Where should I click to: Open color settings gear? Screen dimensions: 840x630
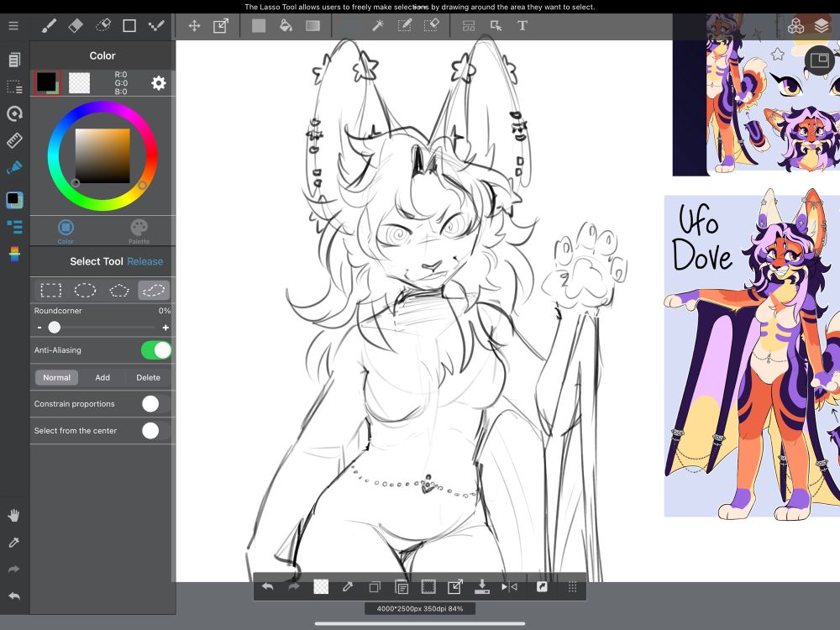(159, 83)
